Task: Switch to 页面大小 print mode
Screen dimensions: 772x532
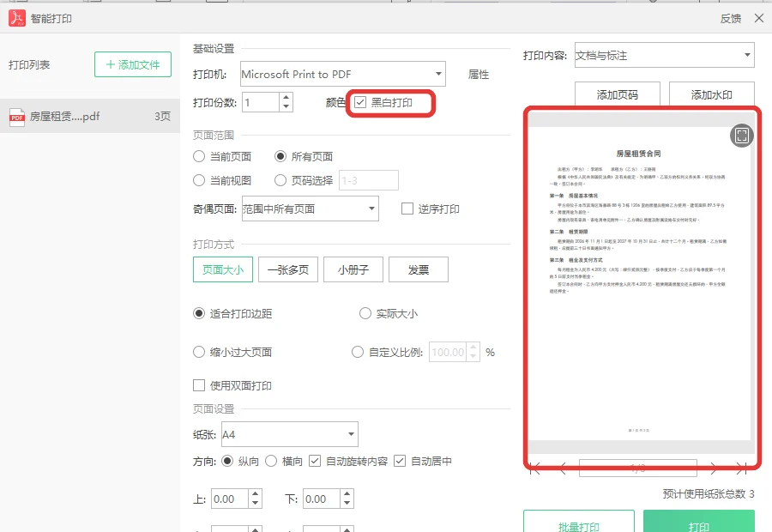Action: [223, 269]
